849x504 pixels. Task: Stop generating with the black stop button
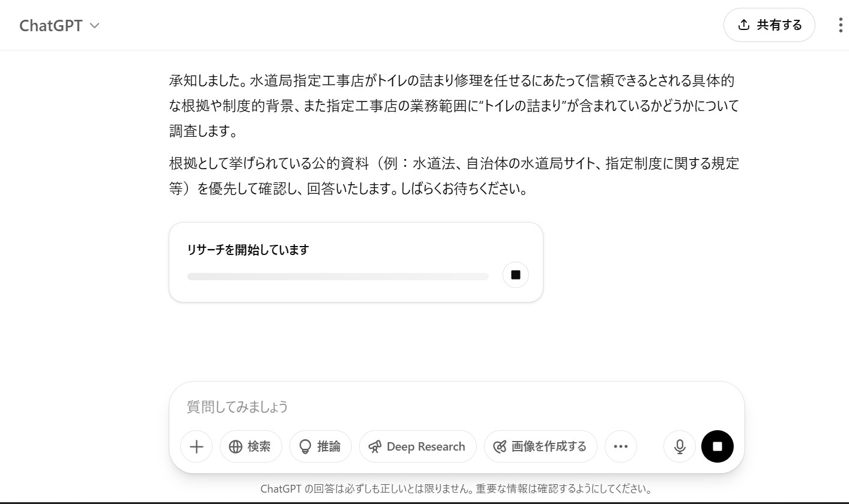click(718, 446)
